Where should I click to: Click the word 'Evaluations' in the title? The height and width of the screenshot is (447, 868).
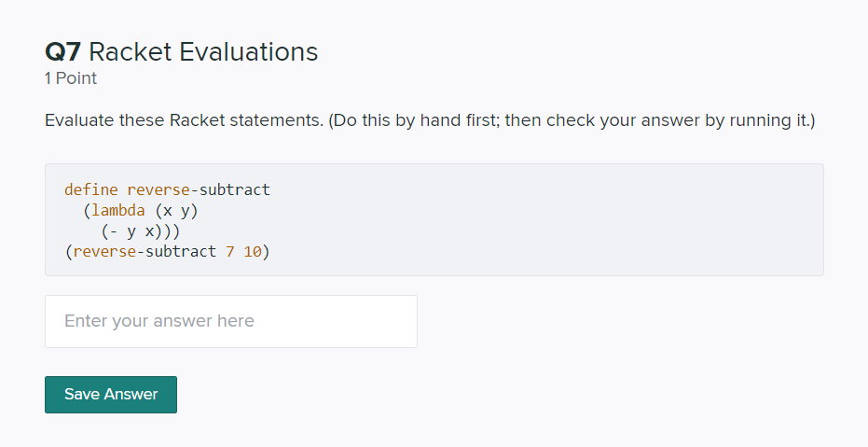(249, 52)
